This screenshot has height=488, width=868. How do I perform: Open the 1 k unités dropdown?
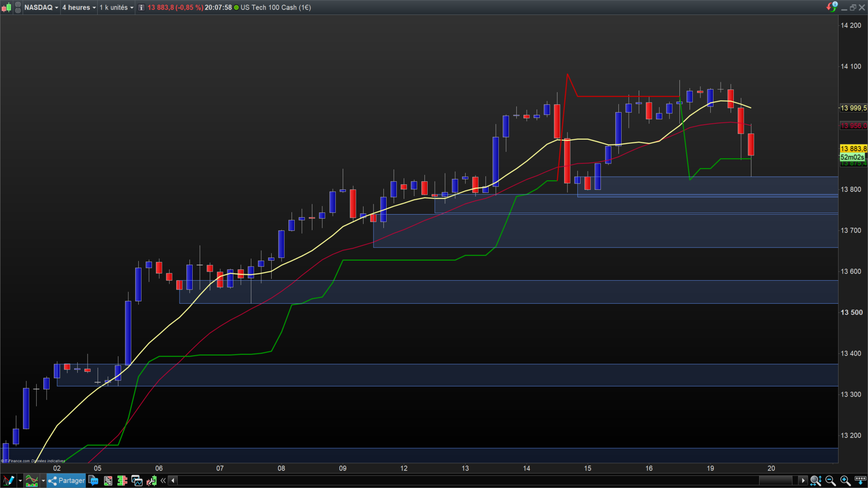(116, 7)
